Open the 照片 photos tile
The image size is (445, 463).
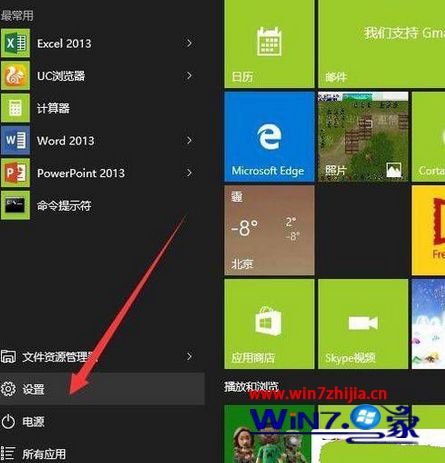point(363,137)
